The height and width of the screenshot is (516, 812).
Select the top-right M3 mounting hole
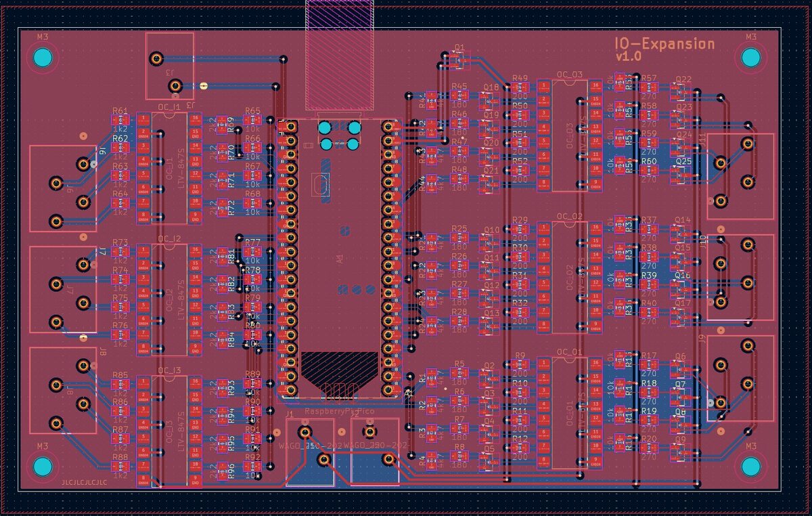[750, 58]
